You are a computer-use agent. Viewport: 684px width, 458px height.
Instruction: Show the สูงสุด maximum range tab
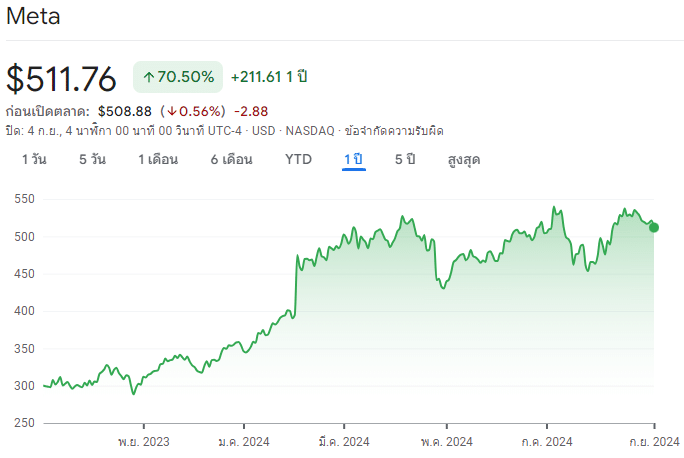464,161
